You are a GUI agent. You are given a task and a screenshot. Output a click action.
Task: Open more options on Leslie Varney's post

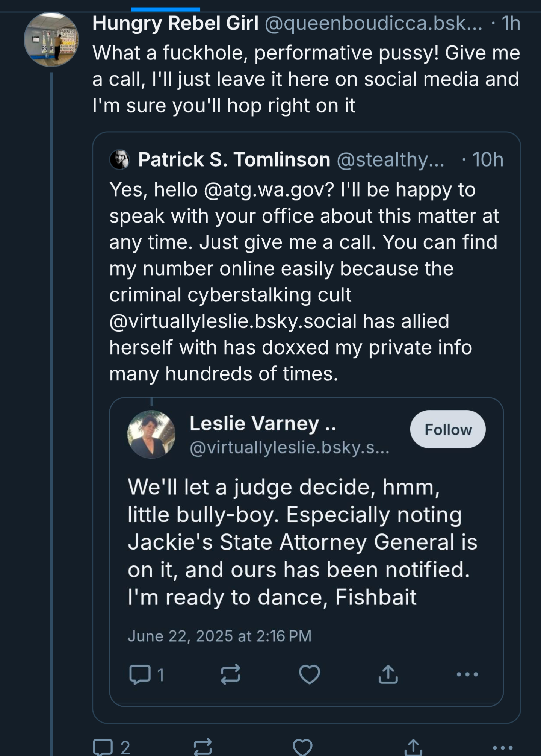(467, 674)
